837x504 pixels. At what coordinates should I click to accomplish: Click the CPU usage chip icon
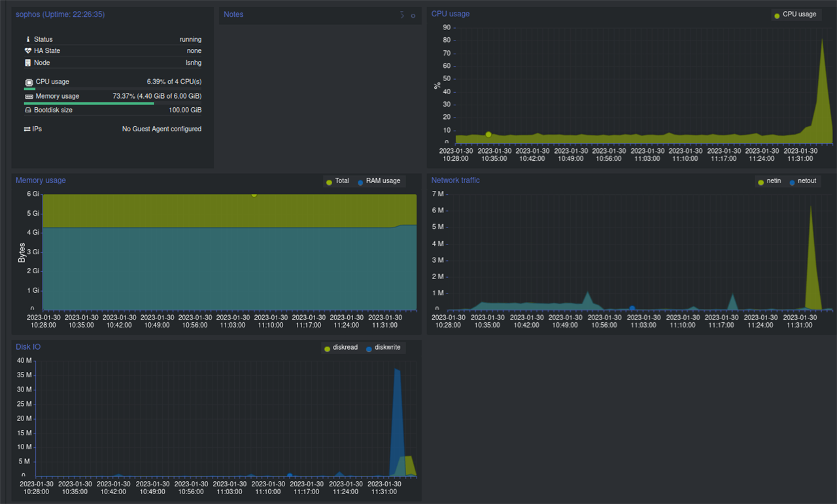point(29,82)
